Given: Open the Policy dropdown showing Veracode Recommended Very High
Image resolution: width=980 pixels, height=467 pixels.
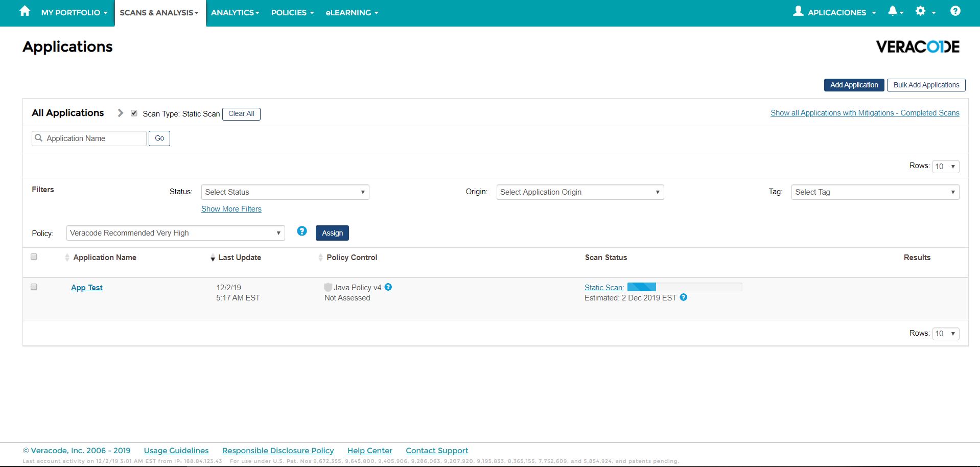Looking at the screenshot, I should coord(176,233).
